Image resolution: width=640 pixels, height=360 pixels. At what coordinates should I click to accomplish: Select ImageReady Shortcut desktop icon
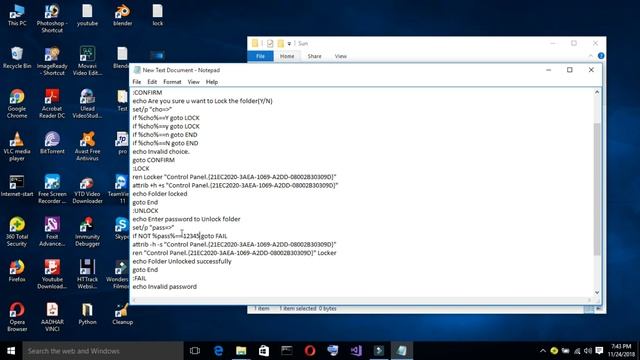(x=52, y=61)
